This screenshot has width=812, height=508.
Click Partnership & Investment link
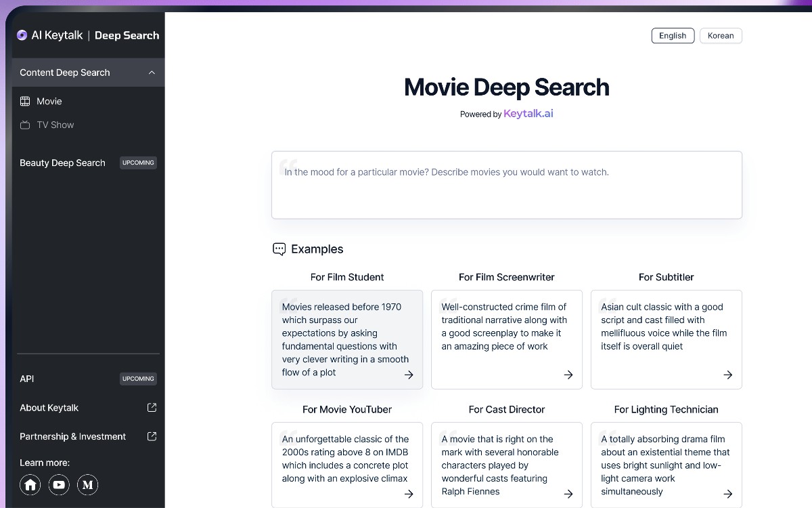tap(72, 436)
